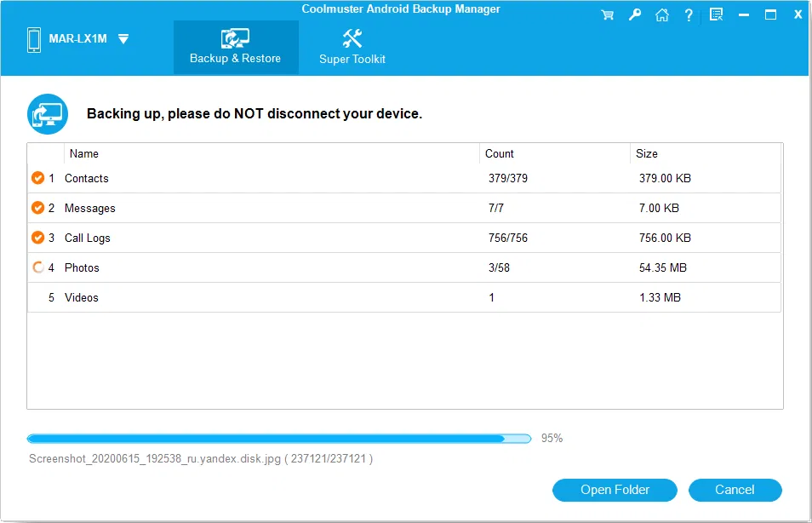Click the backup progress bar
The image size is (812, 523).
(x=279, y=439)
